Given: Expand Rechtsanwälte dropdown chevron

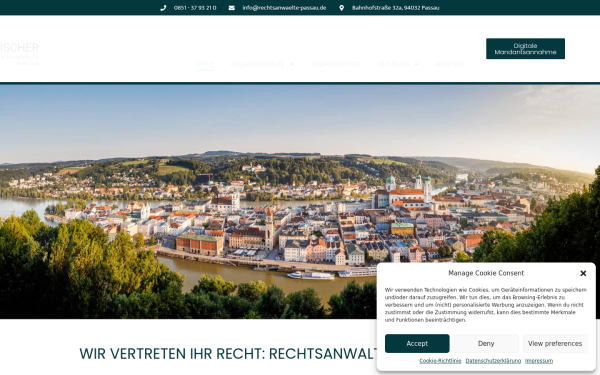Looking at the screenshot, I should coord(292,64).
